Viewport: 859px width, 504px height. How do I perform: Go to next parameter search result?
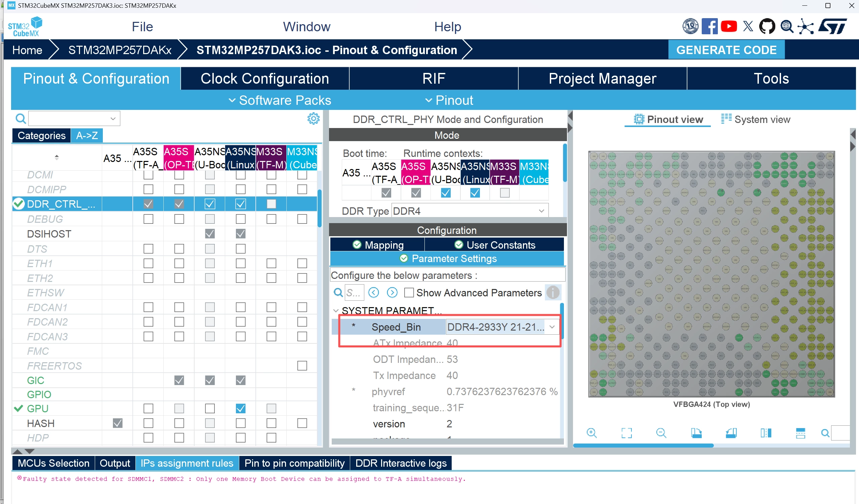pyautogui.click(x=392, y=292)
